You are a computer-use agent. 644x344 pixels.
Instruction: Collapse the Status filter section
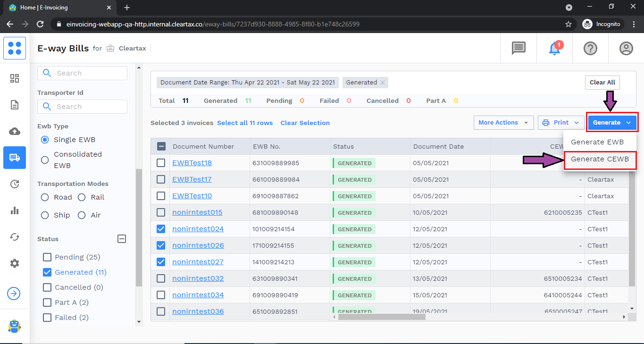(122, 239)
